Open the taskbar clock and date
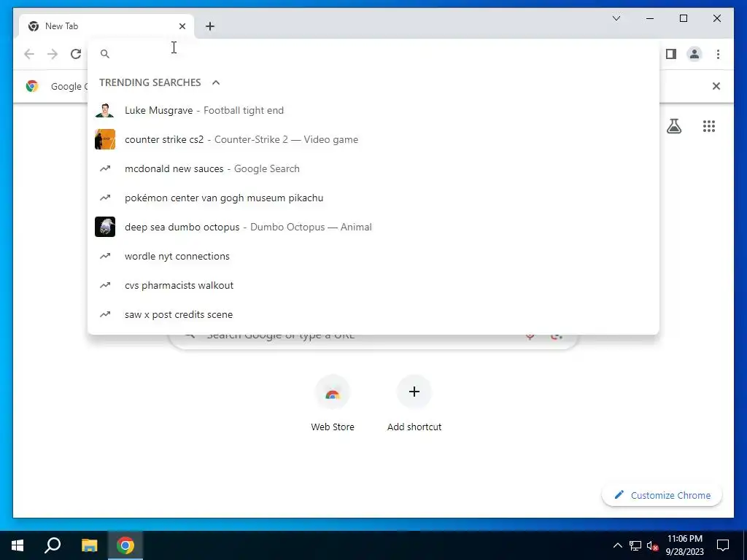This screenshot has height=560, width=747. coord(684,545)
